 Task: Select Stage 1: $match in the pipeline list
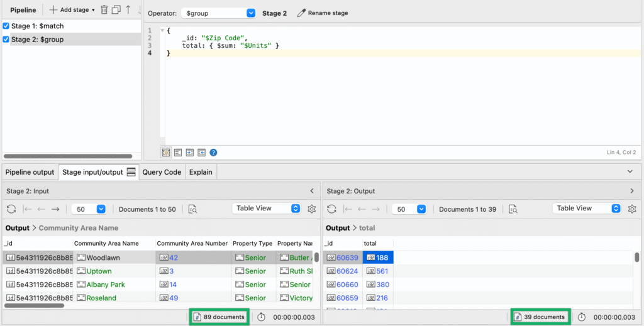(x=37, y=26)
